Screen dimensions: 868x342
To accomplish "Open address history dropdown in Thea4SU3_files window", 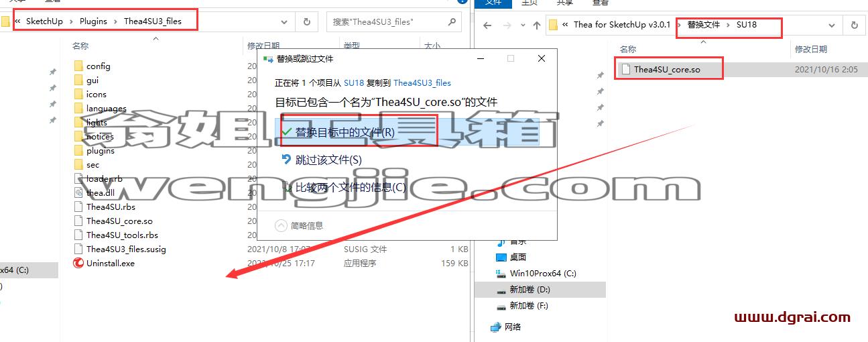I will [x=284, y=21].
